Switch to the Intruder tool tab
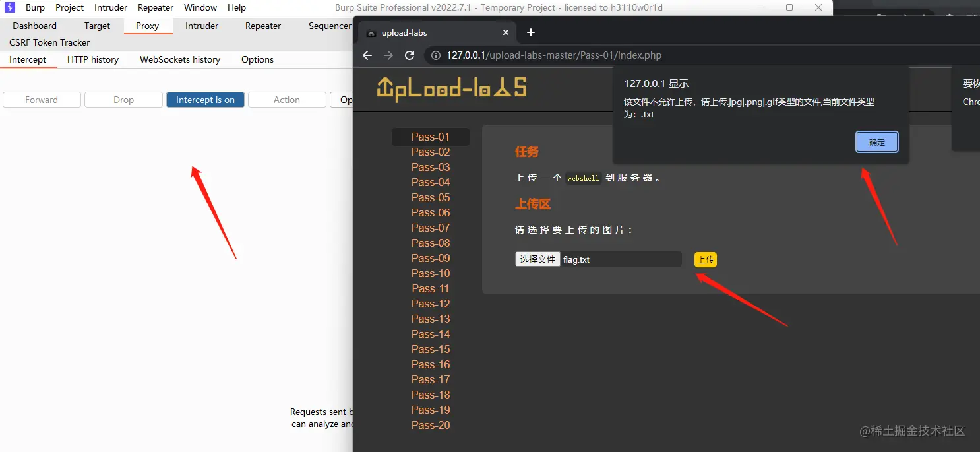This screenshot has height=452, width=980. [x=202, y=26]
